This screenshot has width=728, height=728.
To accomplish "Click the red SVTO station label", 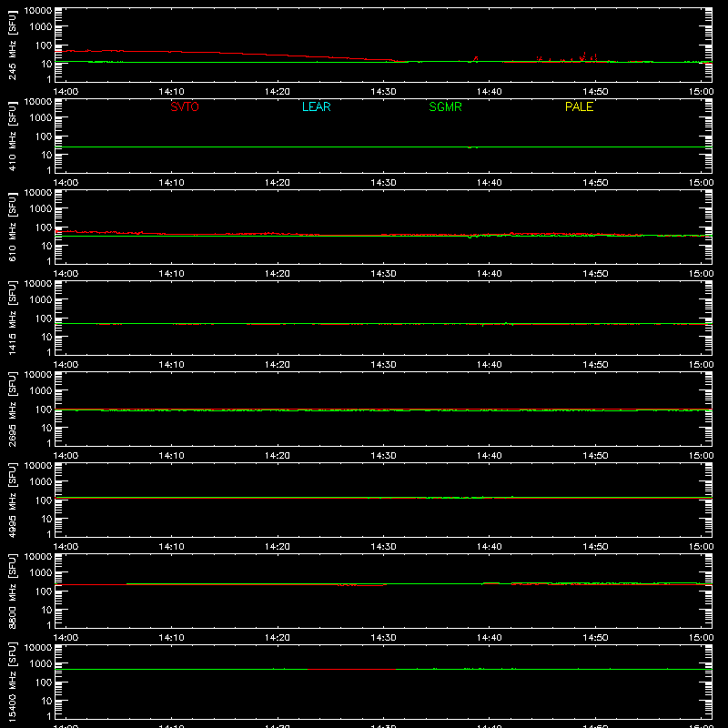I will pyautogui.click(x=185, y=106).
